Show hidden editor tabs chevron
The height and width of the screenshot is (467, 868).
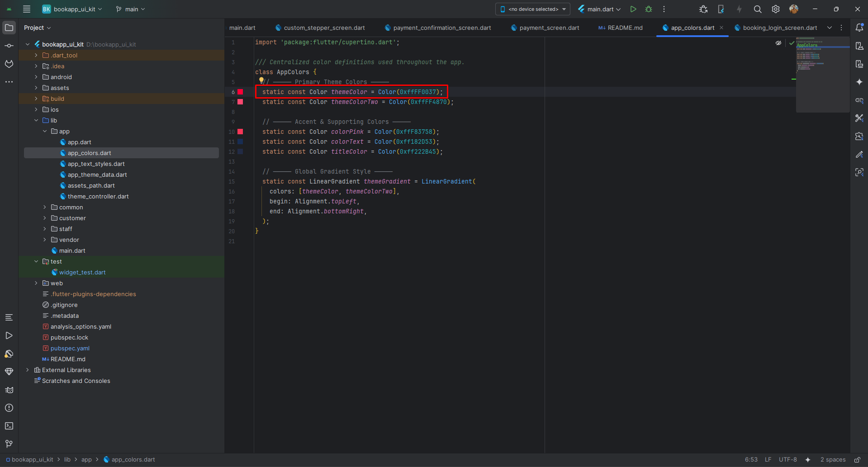830,28
